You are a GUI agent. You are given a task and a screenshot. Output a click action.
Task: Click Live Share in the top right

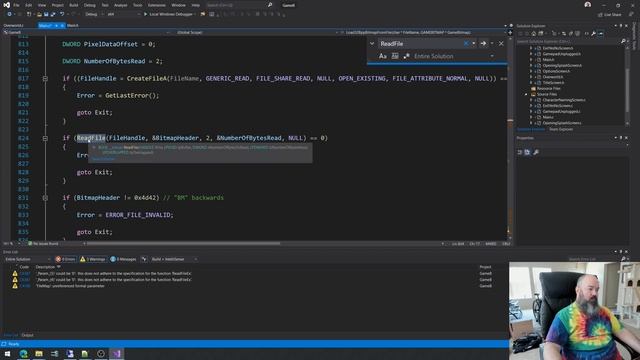(610, 14)
